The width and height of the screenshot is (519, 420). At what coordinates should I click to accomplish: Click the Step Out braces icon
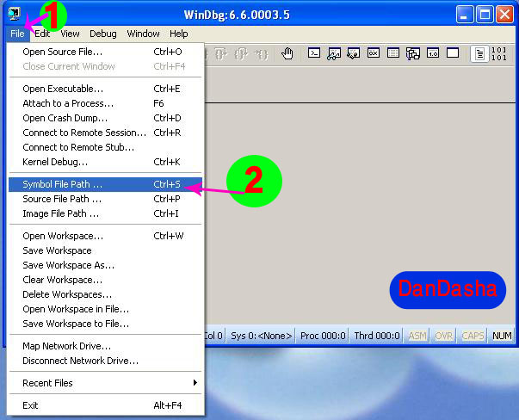click(262, 53)
